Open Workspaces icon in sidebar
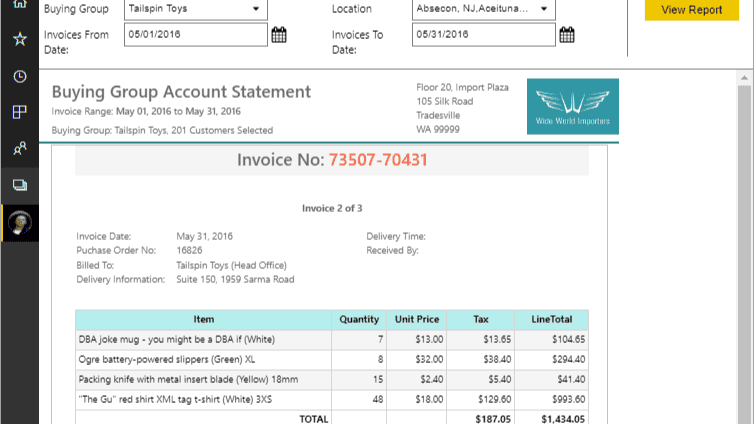The image size is (754, 424). point(19,185)
